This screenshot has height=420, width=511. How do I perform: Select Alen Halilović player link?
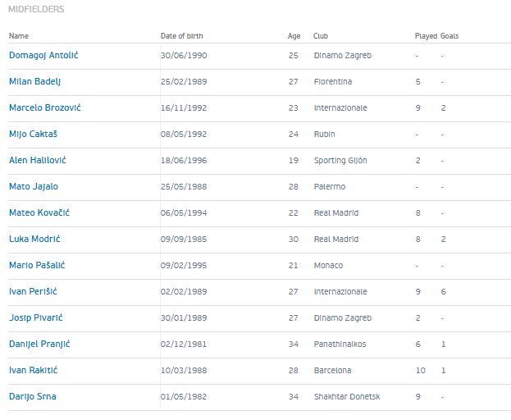click(38, 160)
